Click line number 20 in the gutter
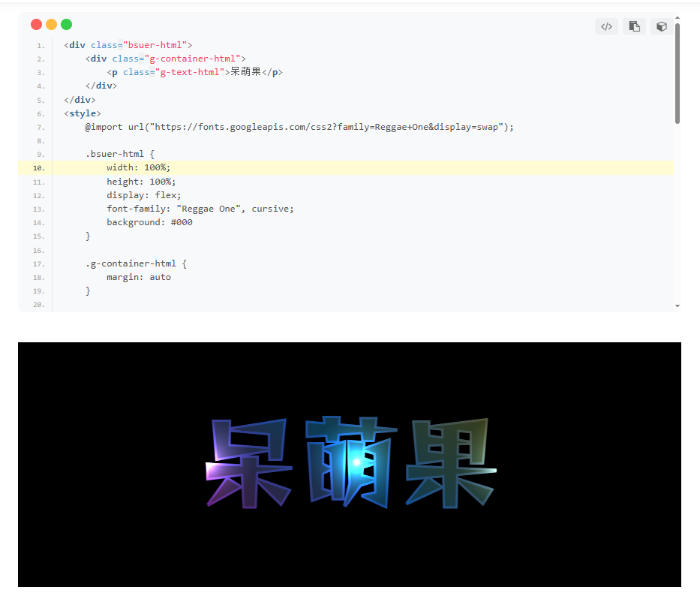 pos(39,305)
